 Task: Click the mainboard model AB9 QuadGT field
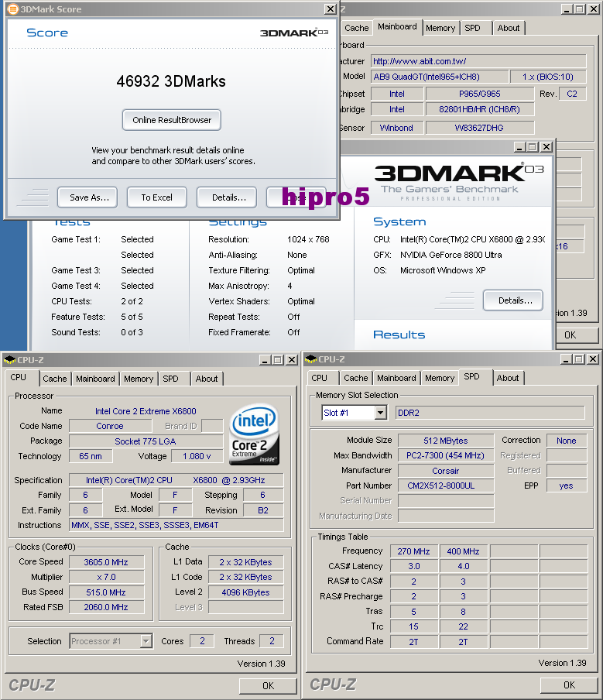[440, 77]
